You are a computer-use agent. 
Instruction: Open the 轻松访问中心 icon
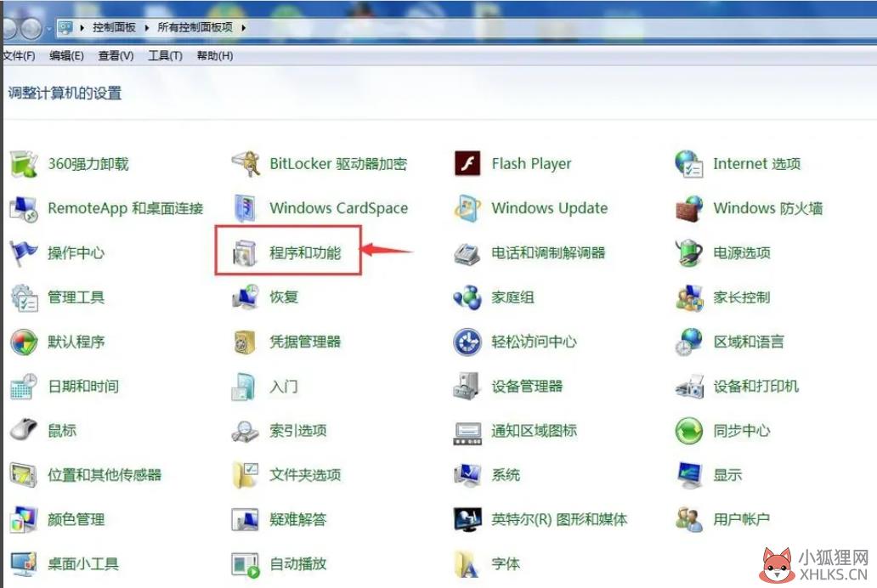tap(467, 342)
